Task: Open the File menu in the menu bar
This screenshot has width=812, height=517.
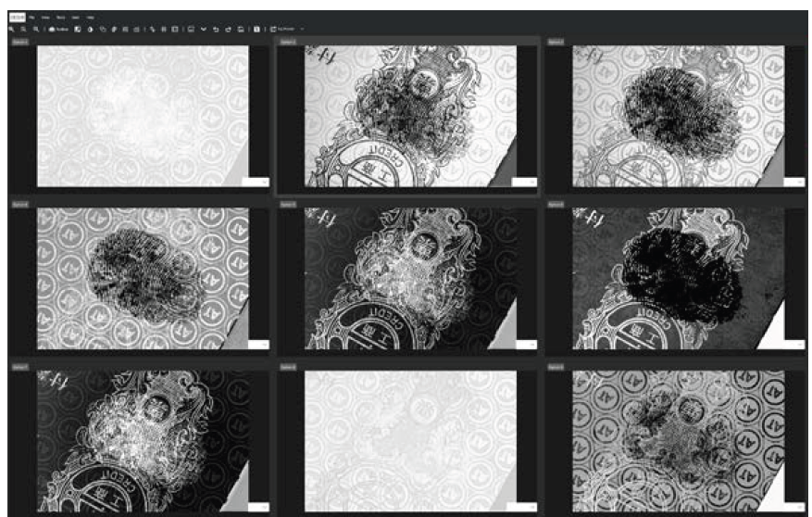Action: pyautogui.click(x=31, y=18)
